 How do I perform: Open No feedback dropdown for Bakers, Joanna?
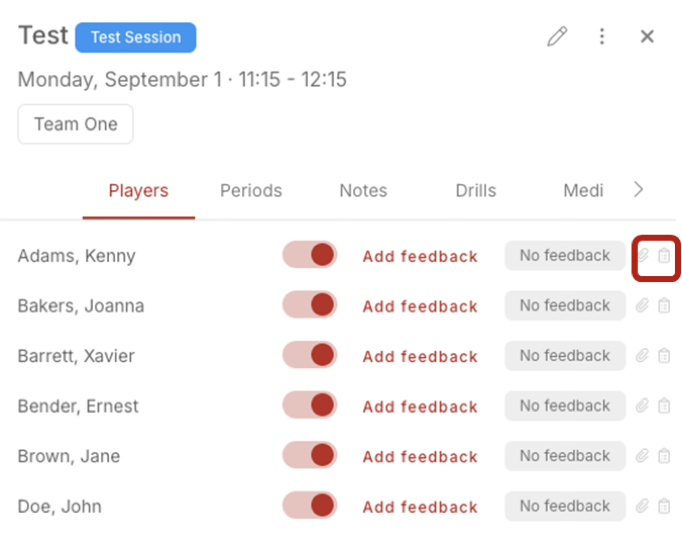[565, 306]
